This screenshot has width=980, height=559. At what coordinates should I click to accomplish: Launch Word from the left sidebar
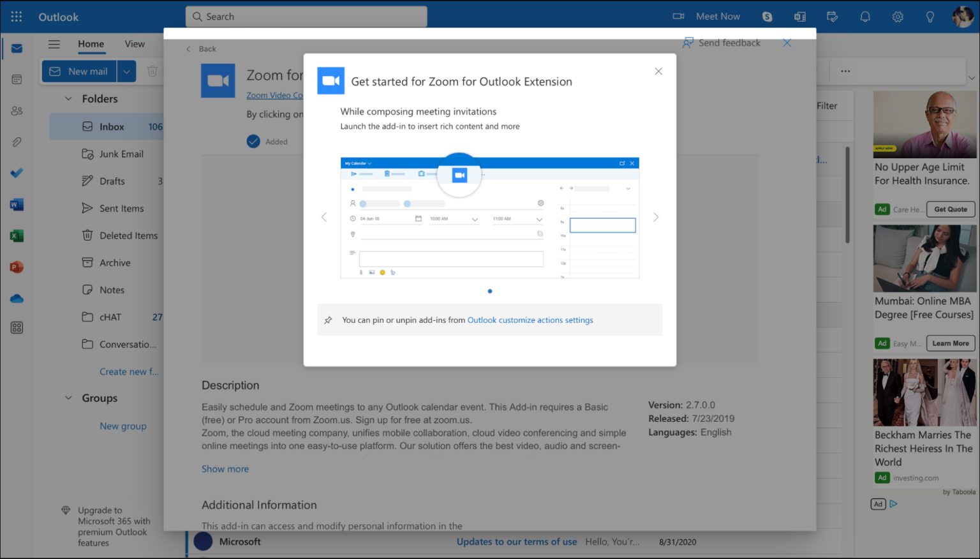pyautogui.click(x=17, y=204)
